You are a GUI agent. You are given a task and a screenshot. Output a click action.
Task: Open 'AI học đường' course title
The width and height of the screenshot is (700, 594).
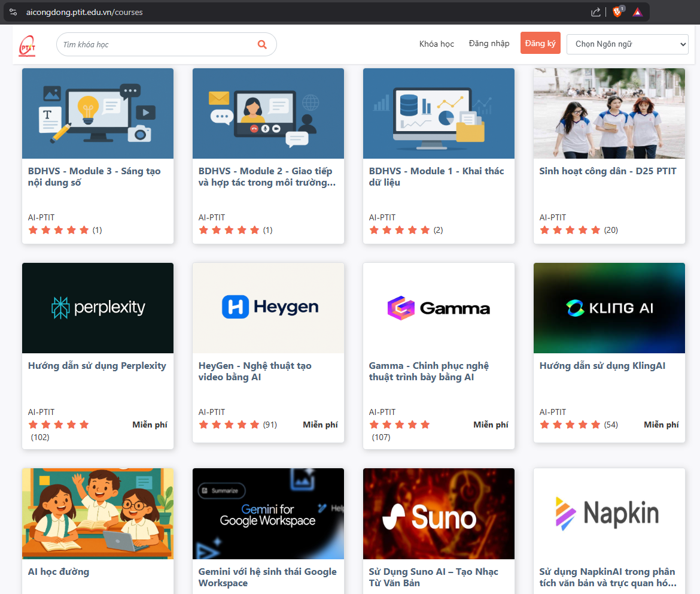click(x=59, y=572)
